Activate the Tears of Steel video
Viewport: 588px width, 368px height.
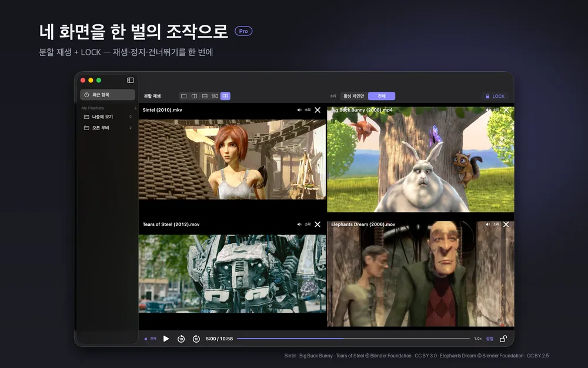click(x=232, y=274)
